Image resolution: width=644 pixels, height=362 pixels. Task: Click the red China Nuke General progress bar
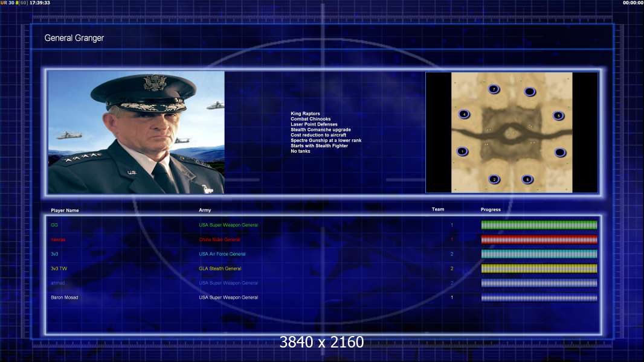pyautogui.click(x=539, y=240)
